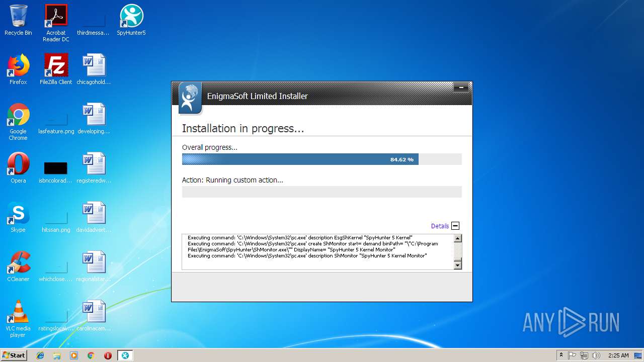
Task: Open the Recycle Bin desktop icon
Action: point(18,20)
